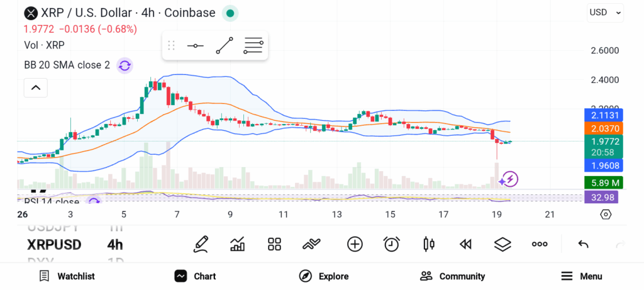Select the trend line drawing tool
Viewport: 644px width, 290px height.
coord(224,46)
